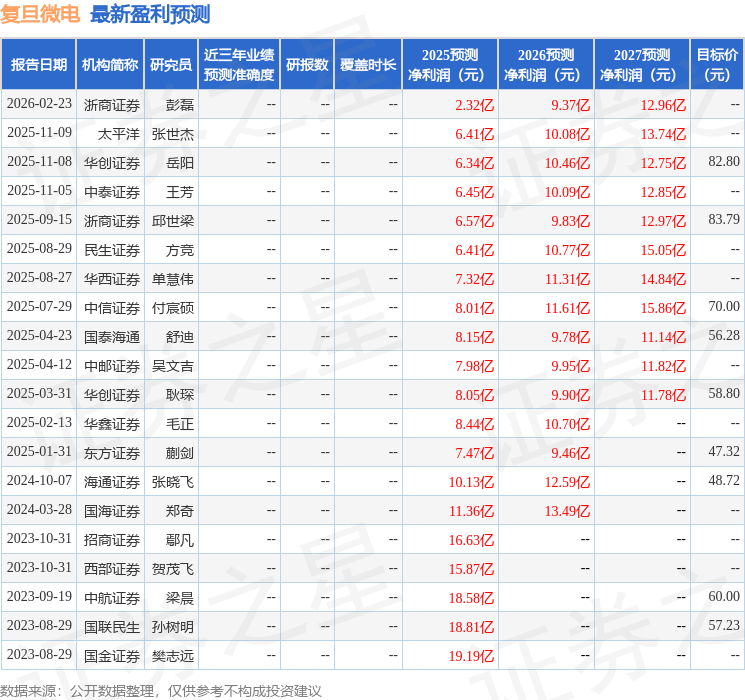Select the 浙商证券 彭磊 row date 2026-02-23
The height and width of the screenshot is (700, 745).
click(x=39, y=104)
